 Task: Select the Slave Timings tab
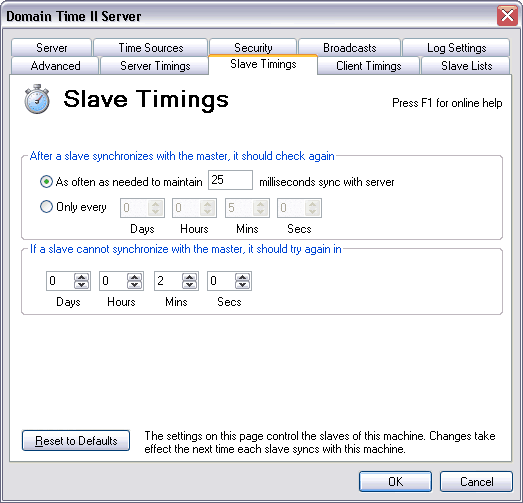[263, 64]
